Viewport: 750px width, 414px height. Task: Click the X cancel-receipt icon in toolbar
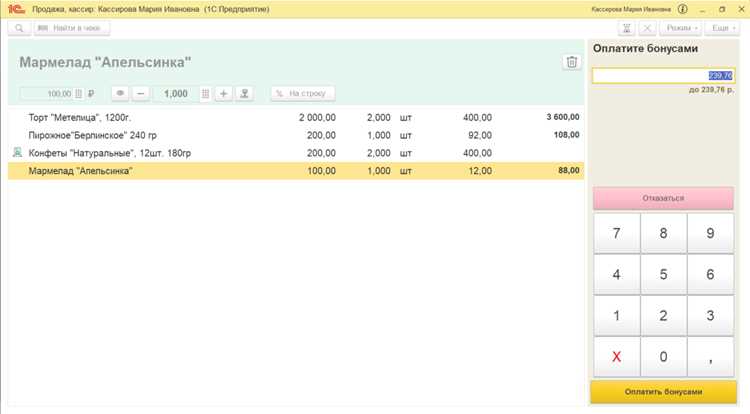tap(647, 28)
